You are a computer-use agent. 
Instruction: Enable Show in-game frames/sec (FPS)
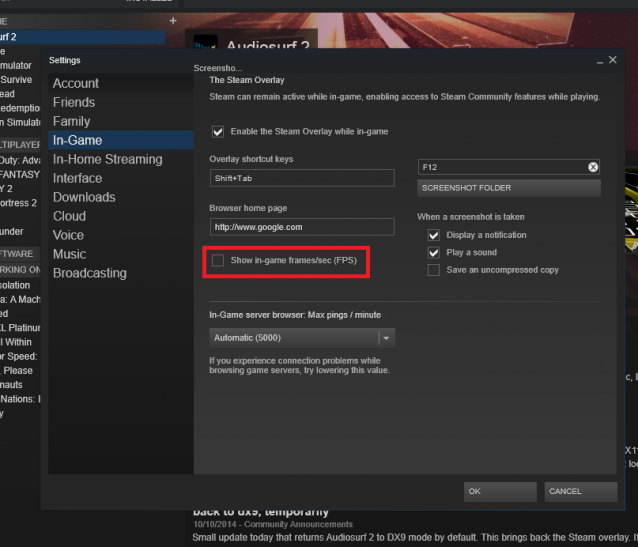[x=218, y=260]
